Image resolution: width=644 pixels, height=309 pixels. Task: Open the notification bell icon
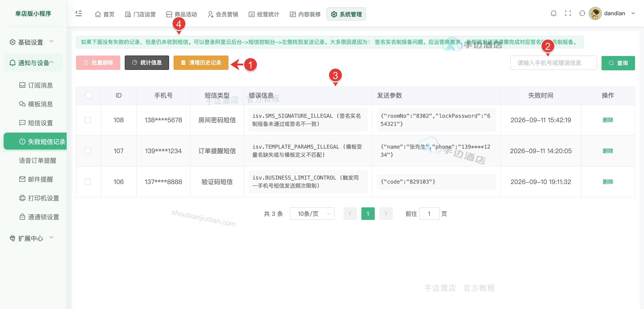point(553,13)
